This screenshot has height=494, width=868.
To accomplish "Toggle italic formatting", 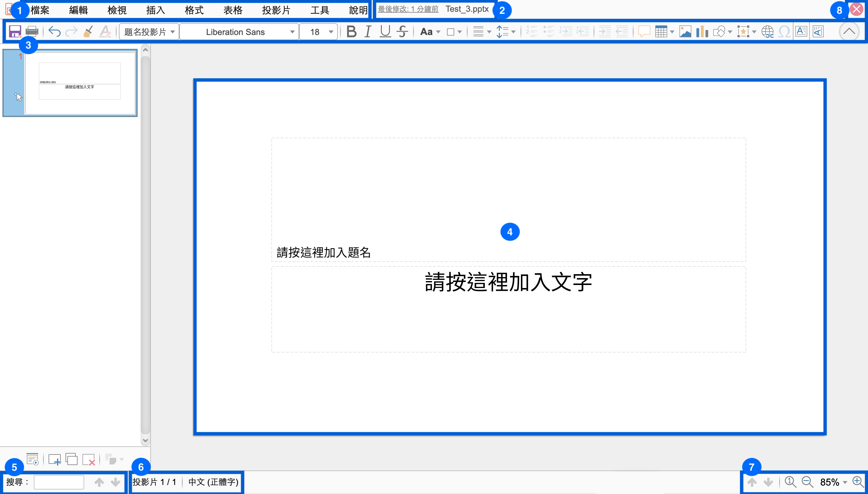I will [x=368, y=32].
